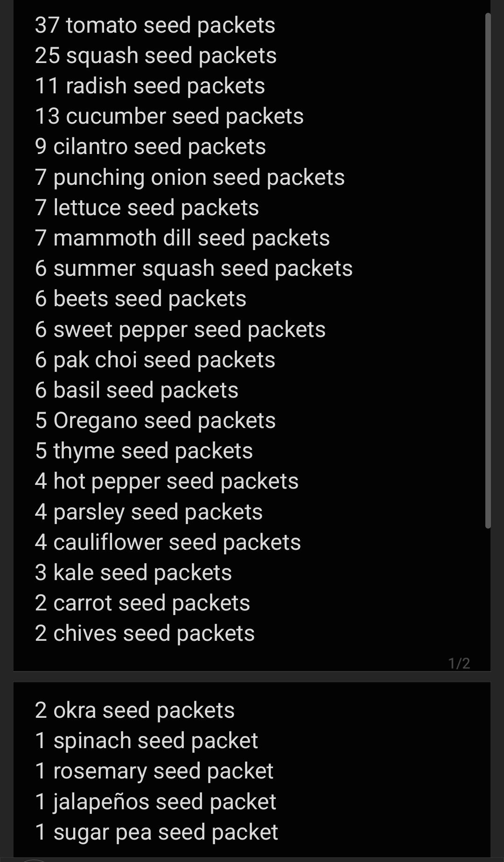This screenshot has width=504, height=862.
Task: Place cursor on '25 squash seed packets'
Action: pos(155,56)
